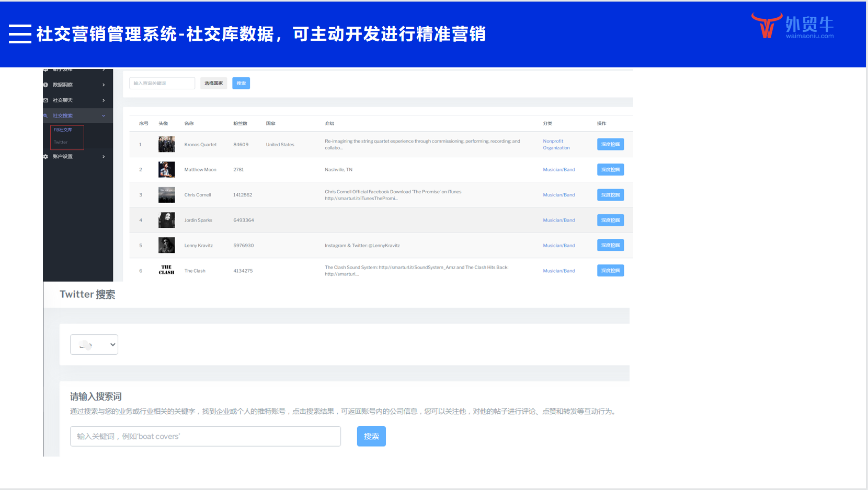The width and height of the screenshot is (868, 490).
Task: Click the Twitter 搜索 heading
Action: [x=88, y=295]
